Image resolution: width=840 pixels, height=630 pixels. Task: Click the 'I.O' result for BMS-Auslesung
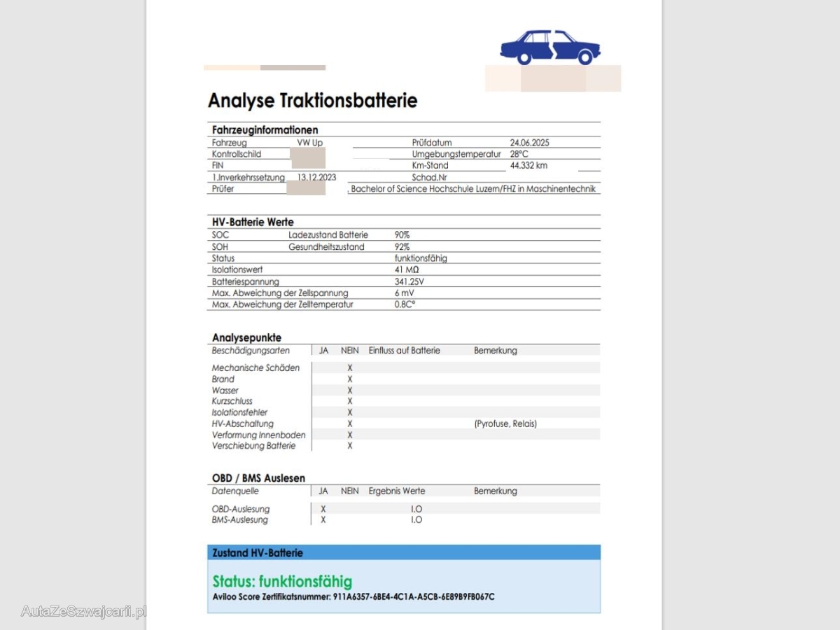click(416, 520)
